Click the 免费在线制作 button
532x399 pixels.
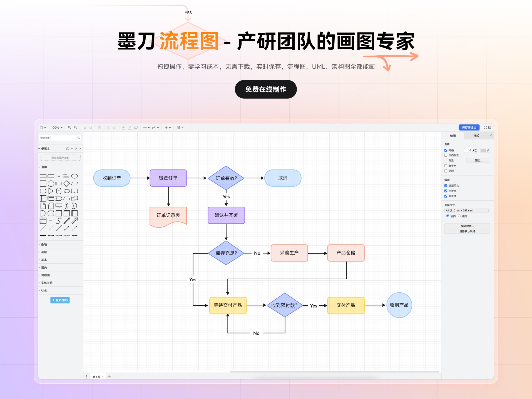(266, 89)
